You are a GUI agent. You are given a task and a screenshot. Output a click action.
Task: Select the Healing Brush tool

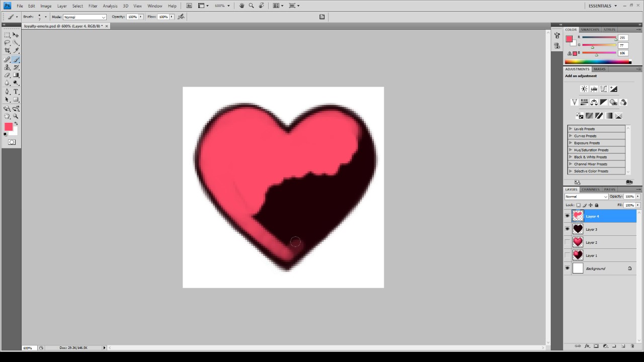tap(7, 59)
